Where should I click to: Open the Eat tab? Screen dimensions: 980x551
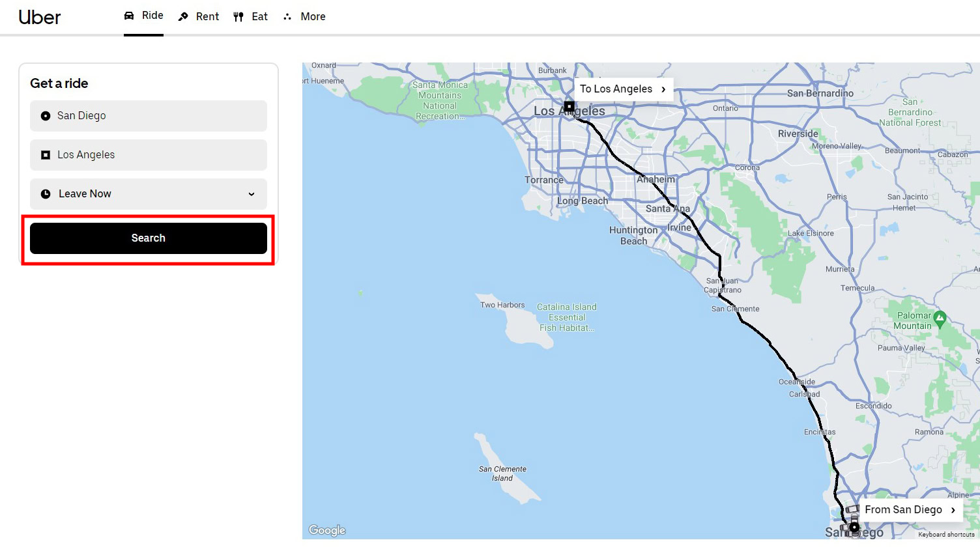250,16
